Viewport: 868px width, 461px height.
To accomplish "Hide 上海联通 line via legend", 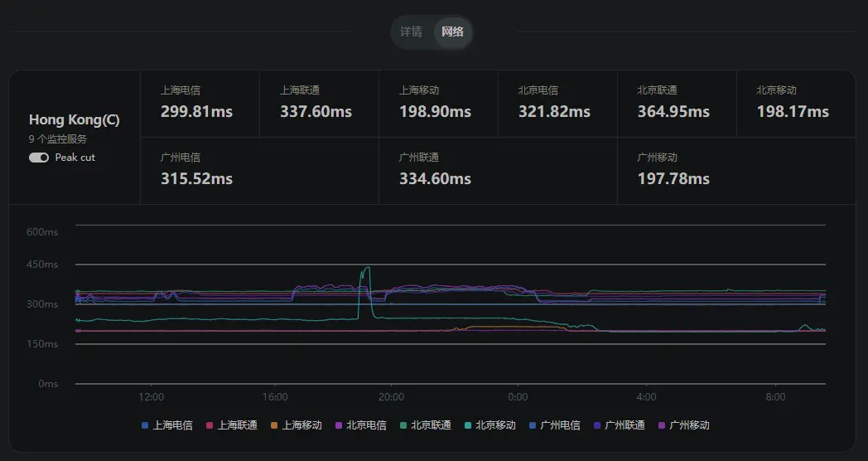I will point(232,425).
